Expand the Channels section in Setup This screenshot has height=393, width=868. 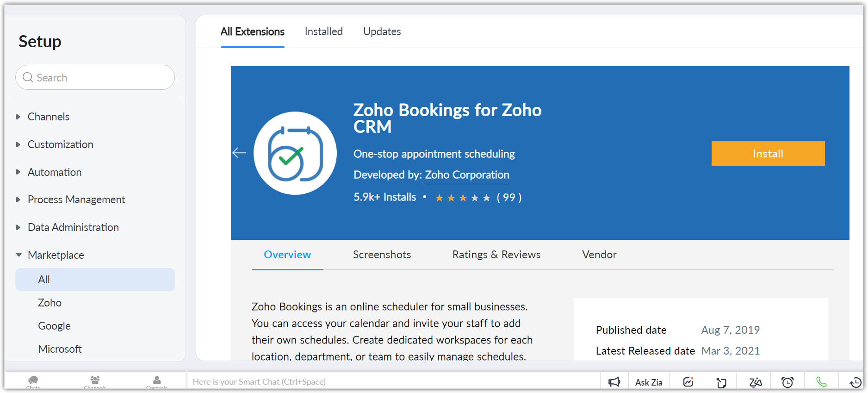click(48, 117)
